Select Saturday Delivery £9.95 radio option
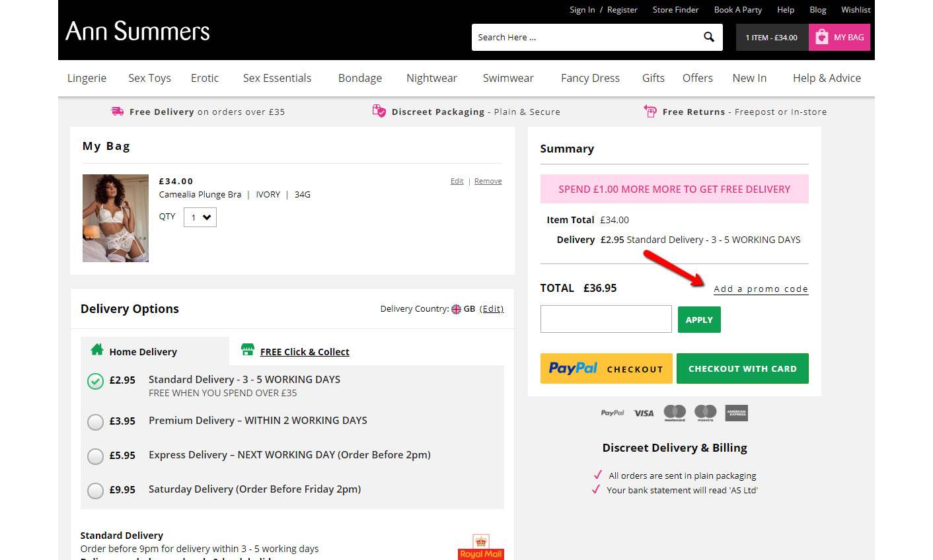Image resolution: width=933 pixels, height=560 pixels. pyautogui.click(x=96, y=491)
